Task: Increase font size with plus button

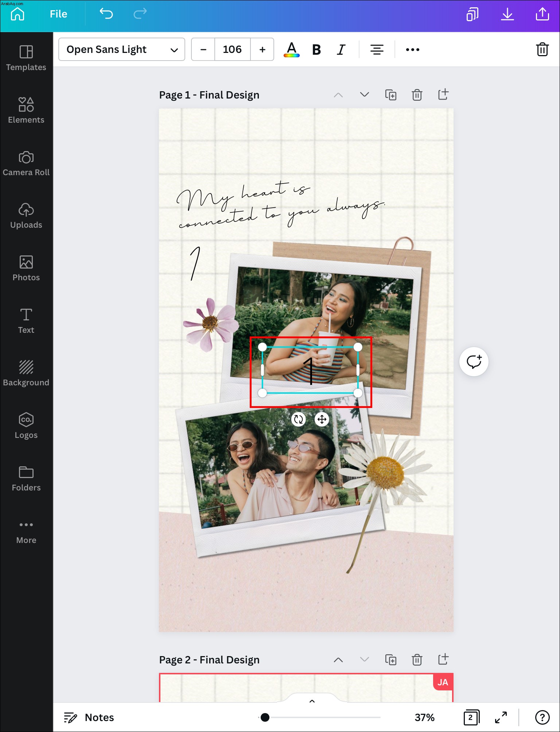Action: click(262, 49)
